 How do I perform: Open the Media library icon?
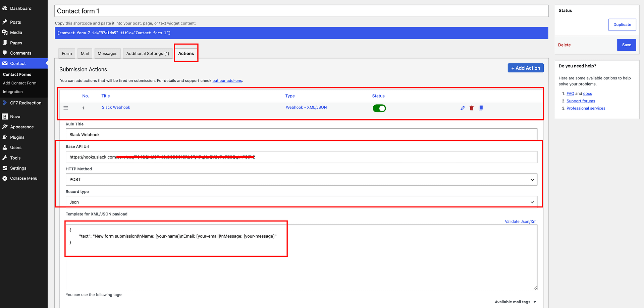[x=5, y=33]
